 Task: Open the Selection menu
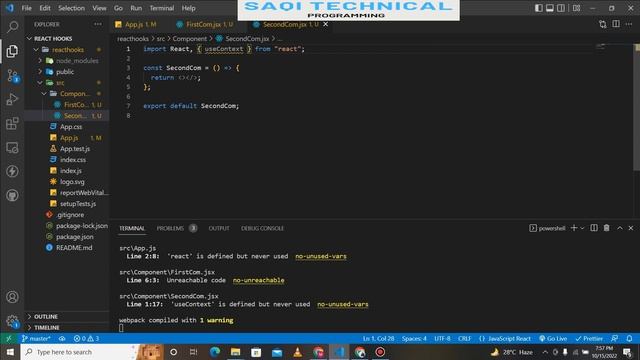coord(71,8)
